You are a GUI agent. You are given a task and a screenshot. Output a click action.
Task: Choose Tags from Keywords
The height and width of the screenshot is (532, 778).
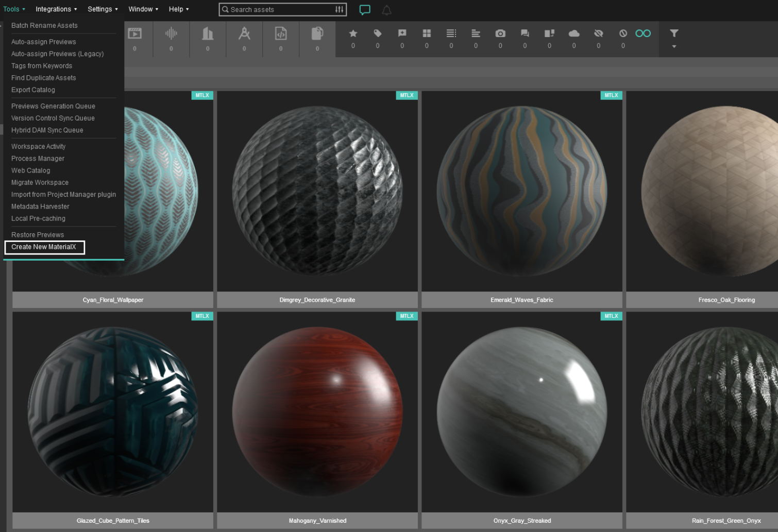[x=42, y=66]
